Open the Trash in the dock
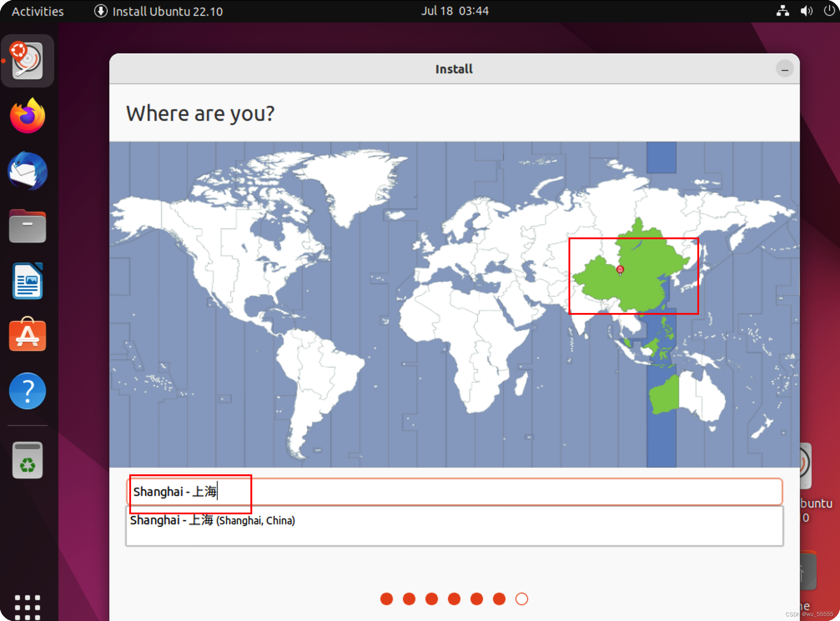The height and width of the screenshot is (621, 840). click(28, 460)
